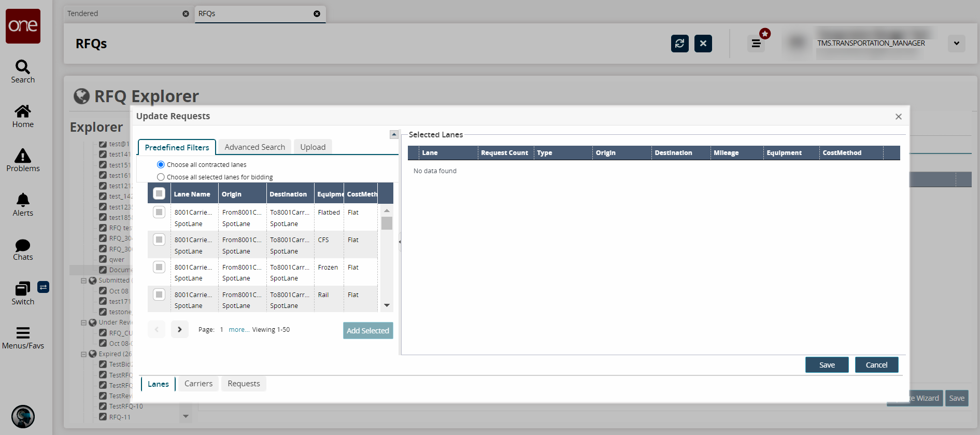Go to the next page of lanes
The height and width of the screenshot is (435, 980).
[x=180, y=329]
